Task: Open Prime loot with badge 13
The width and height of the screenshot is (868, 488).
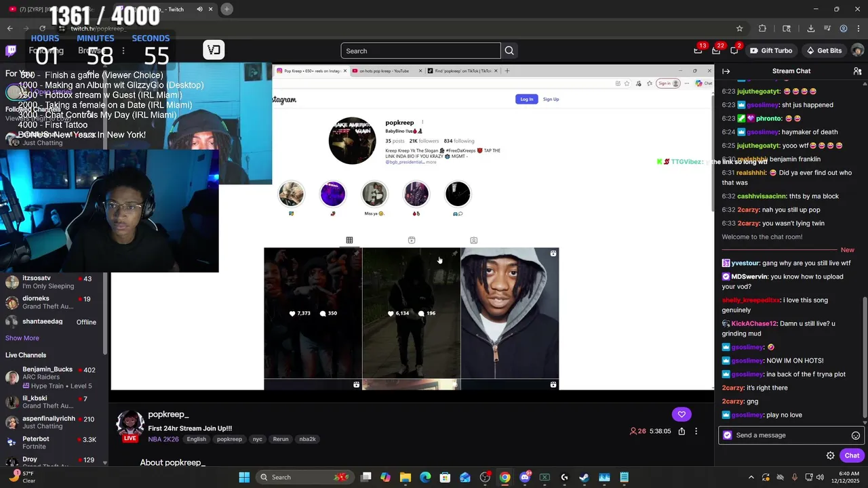Action: tap(698, 51)
